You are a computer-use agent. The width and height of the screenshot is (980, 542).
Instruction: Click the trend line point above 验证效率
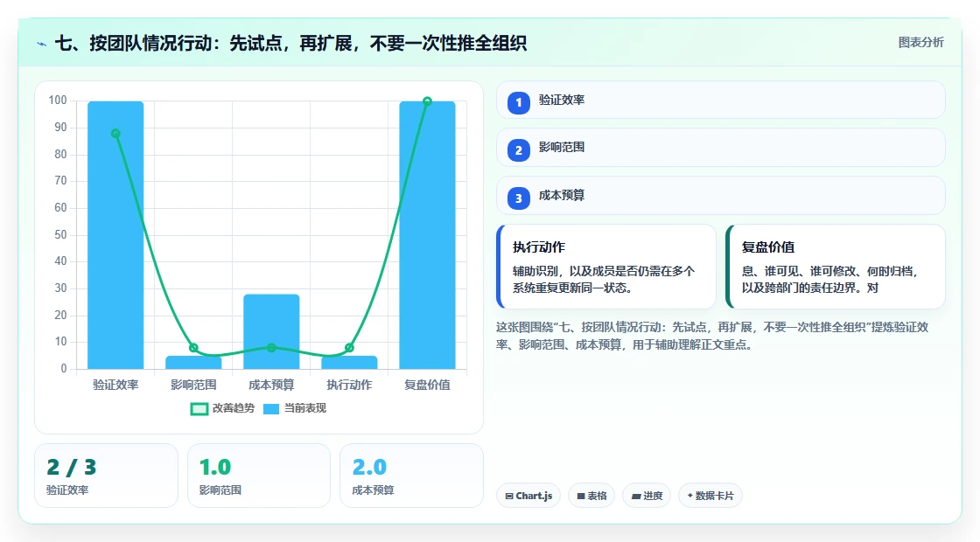pos(115,134)
